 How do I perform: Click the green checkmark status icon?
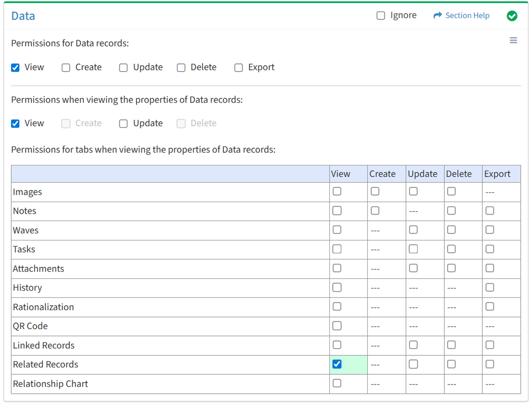(x=512, y=16)
